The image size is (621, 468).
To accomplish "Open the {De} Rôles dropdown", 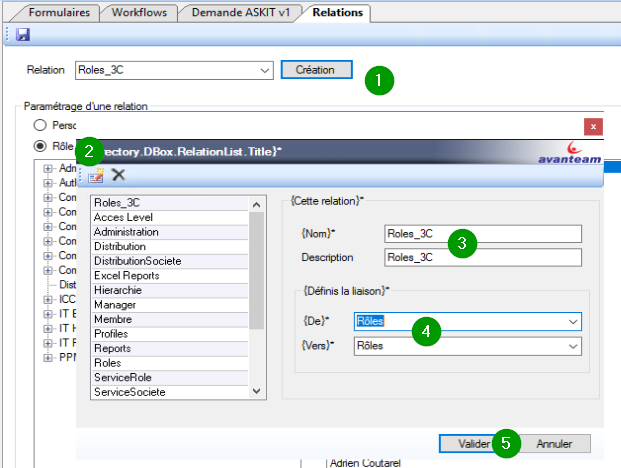I will click(x=573, y=322).
